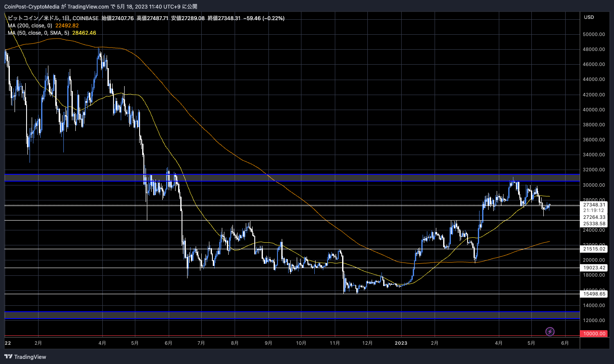Click the chart symbol title ビットコイン／米ドル

click(33, 18)
